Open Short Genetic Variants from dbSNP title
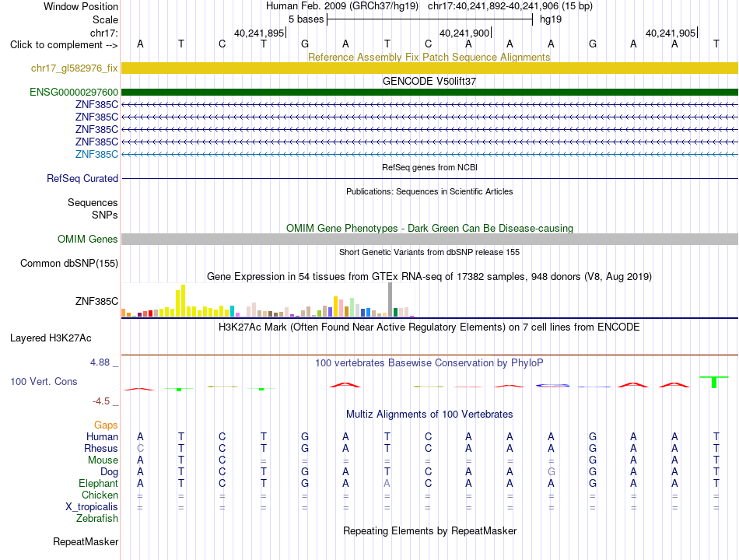 429,252
